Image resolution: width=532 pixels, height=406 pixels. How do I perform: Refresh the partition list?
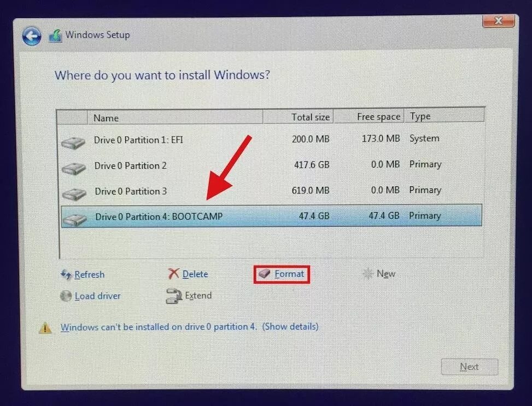click(x=89, y=274)
